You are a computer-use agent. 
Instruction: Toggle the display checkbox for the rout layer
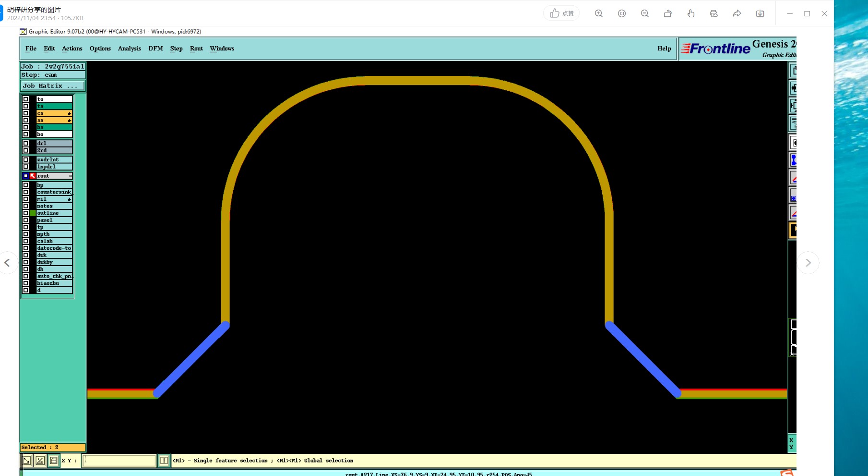click(26, 176)
